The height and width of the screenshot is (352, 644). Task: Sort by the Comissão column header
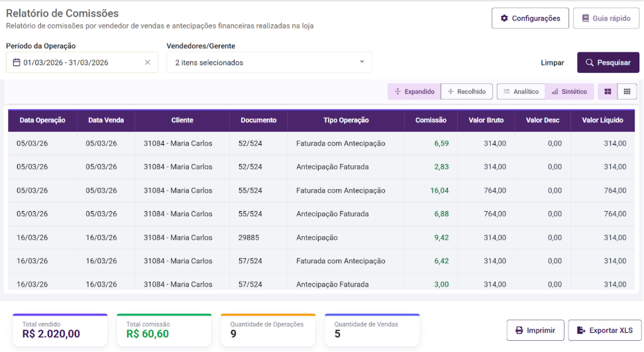431,120
